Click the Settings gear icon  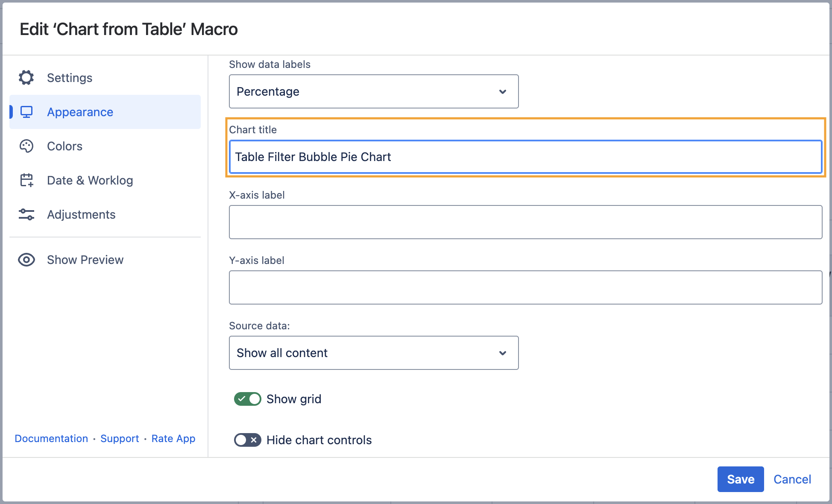coord(26,78)
